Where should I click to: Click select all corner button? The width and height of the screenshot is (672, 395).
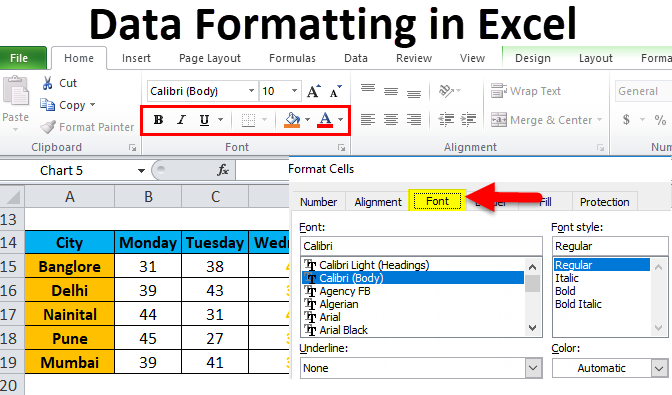(12, 197)
